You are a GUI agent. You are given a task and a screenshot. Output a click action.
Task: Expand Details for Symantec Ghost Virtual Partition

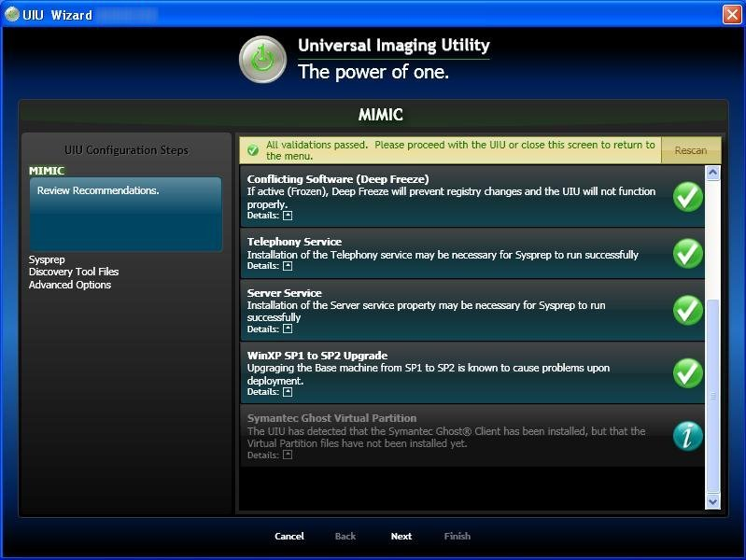pos(288,455)
